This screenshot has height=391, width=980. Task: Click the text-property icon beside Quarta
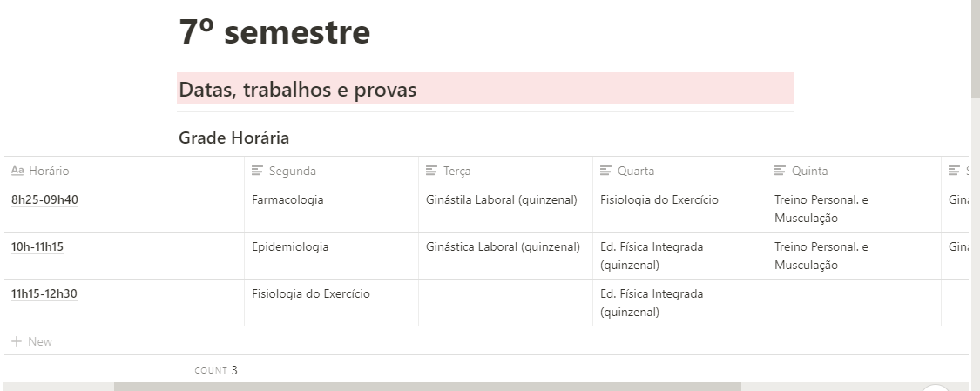[605, 171]
